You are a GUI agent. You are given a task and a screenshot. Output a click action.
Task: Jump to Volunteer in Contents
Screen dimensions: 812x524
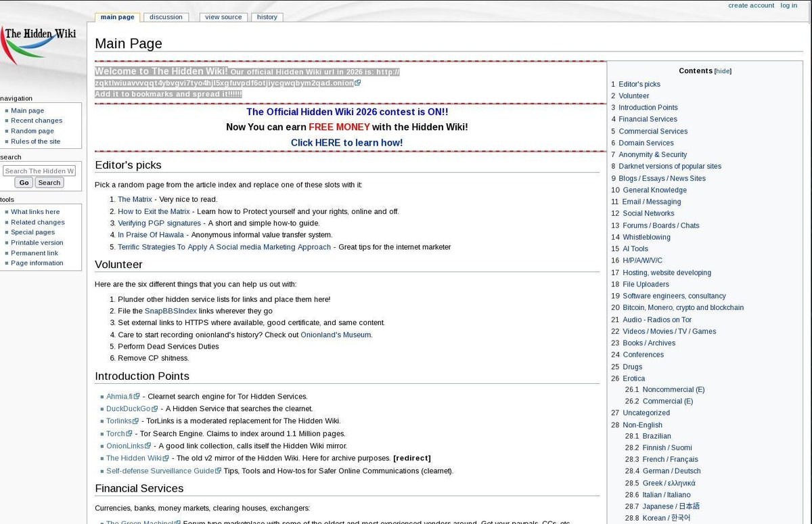[x=633, y=95]
